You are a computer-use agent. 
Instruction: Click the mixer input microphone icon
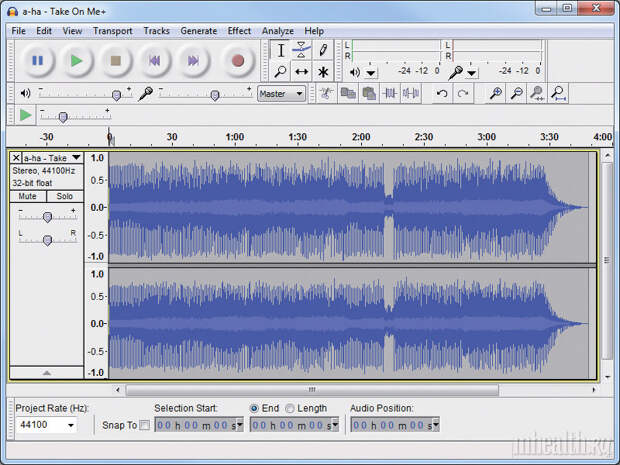[145, 94]
